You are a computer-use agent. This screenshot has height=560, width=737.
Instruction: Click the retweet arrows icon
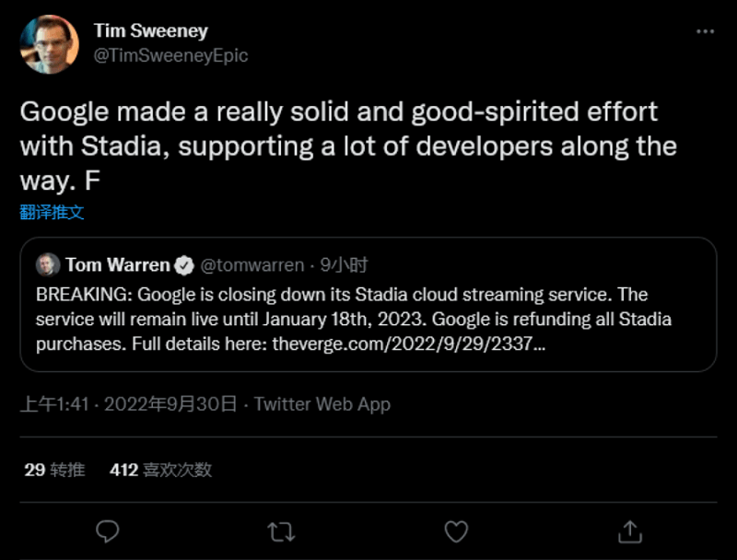click(x=281, y=531)
